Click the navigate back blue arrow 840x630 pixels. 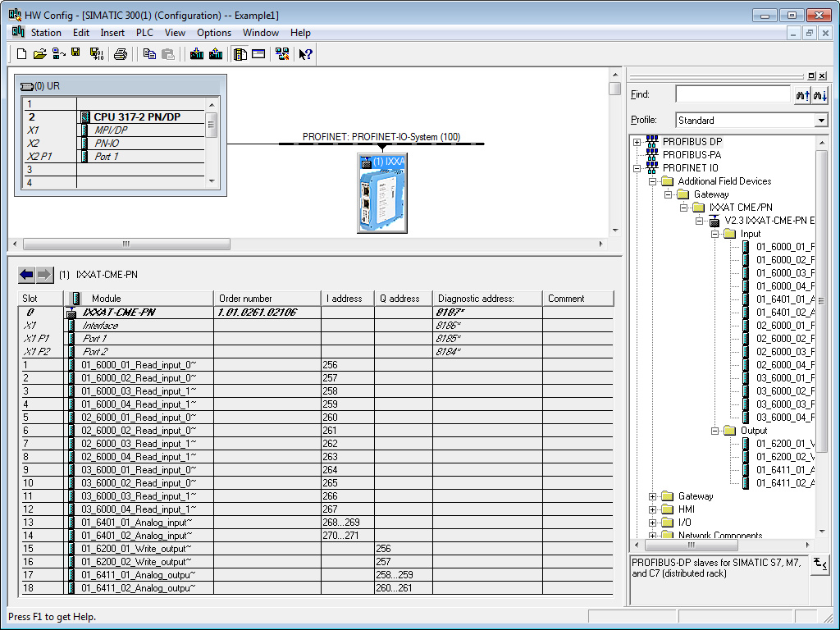coord(26,275)
